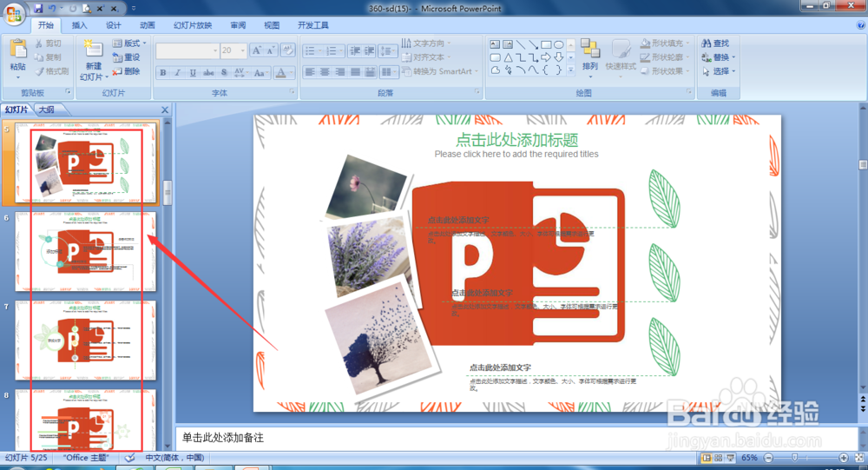The image size is (868, 470).
Task: Open the Font Color arrow dropdown
Action: (291, 73)
